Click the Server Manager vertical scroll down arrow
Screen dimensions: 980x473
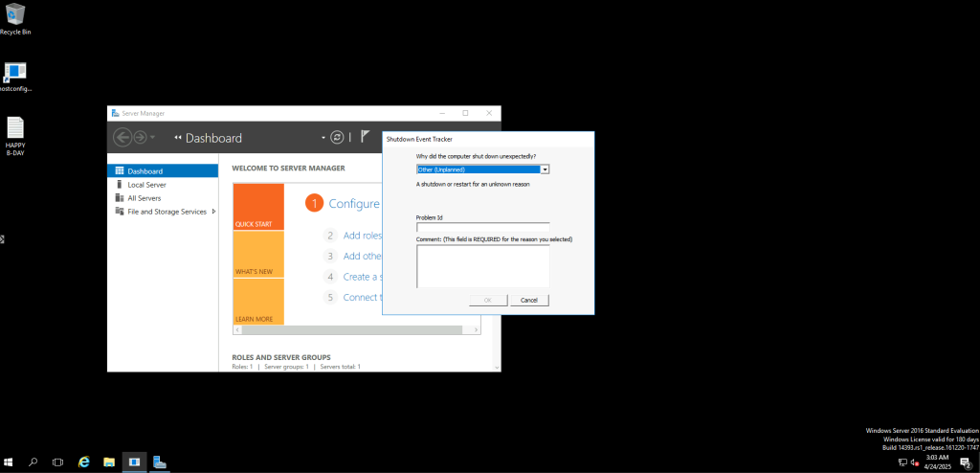coord(497,368)
